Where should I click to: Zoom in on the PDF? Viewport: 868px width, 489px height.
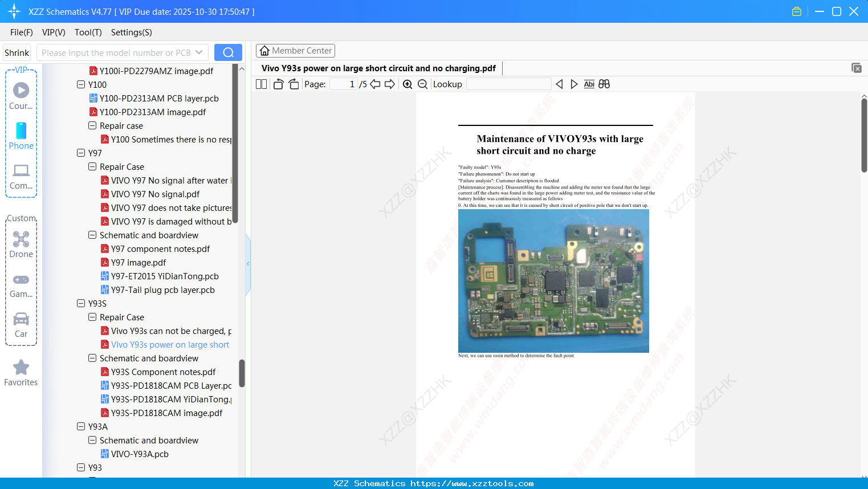pyautogui.click(x=407, y=84)
